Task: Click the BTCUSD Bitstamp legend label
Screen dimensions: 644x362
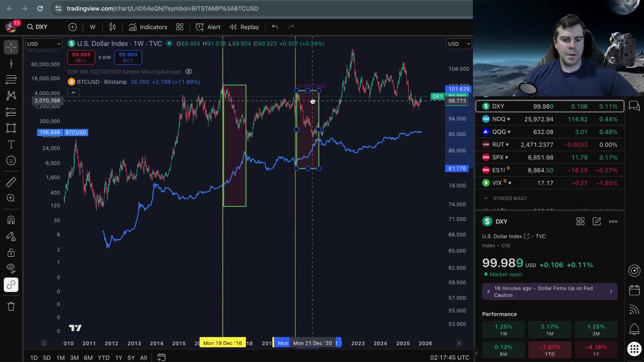Action: pyautogui.click(x=102, y=82)
